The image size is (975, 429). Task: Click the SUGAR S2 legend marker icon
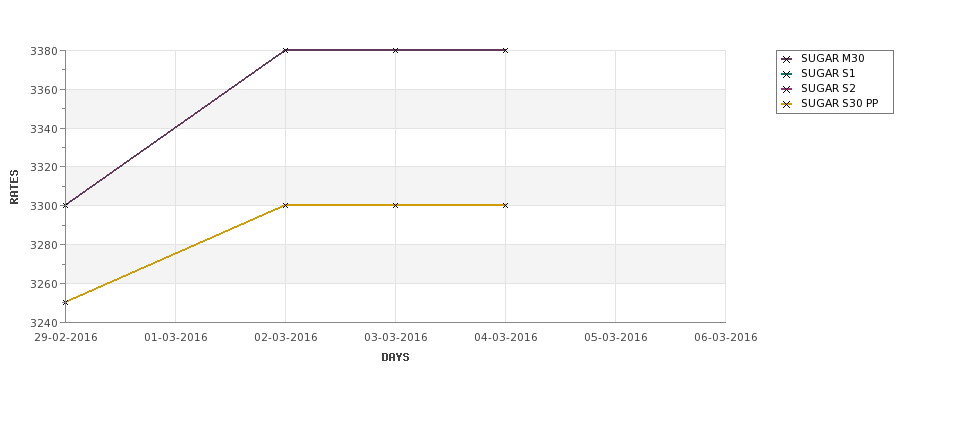pyautogui.click(x=787, y=89)
